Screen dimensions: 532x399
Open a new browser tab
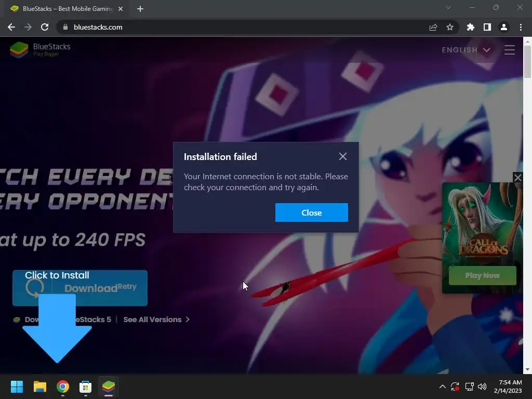[140, 9]
